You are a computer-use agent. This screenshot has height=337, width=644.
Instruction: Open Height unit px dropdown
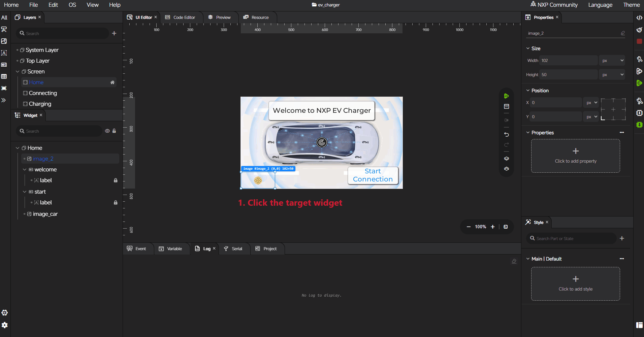pos(612,75)
